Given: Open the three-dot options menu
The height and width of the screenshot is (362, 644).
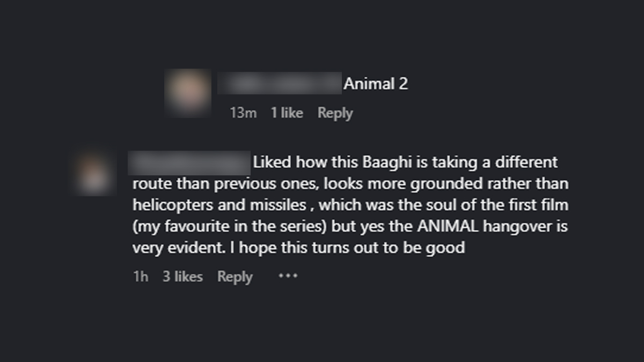Looking at the screenshot, I should coord(288,276).
